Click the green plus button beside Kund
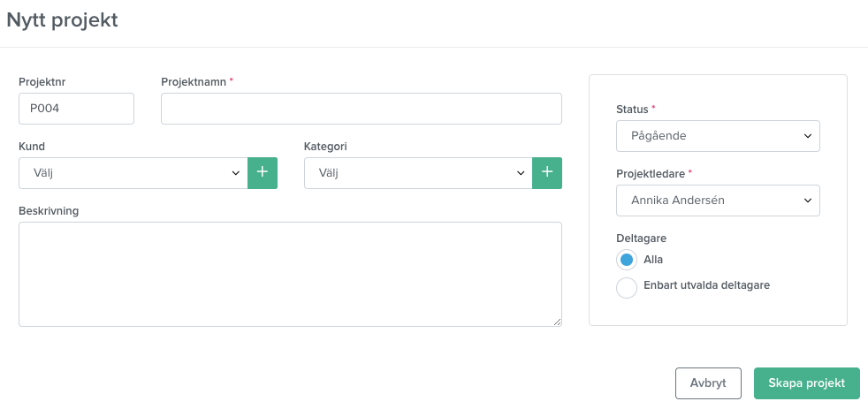 click(263, 172)
